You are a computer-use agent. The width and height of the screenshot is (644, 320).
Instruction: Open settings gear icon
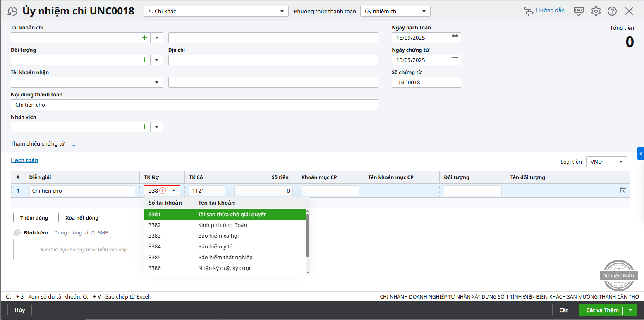[596, 11]
